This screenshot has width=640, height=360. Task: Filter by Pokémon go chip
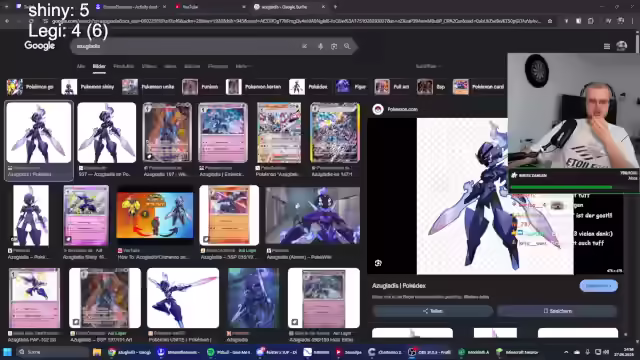point(31,87)
